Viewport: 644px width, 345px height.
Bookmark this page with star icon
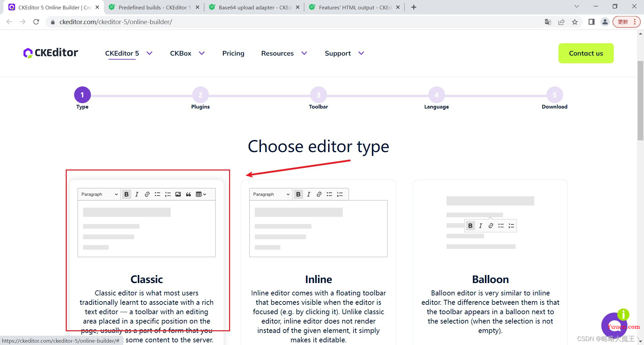[575, 22]
